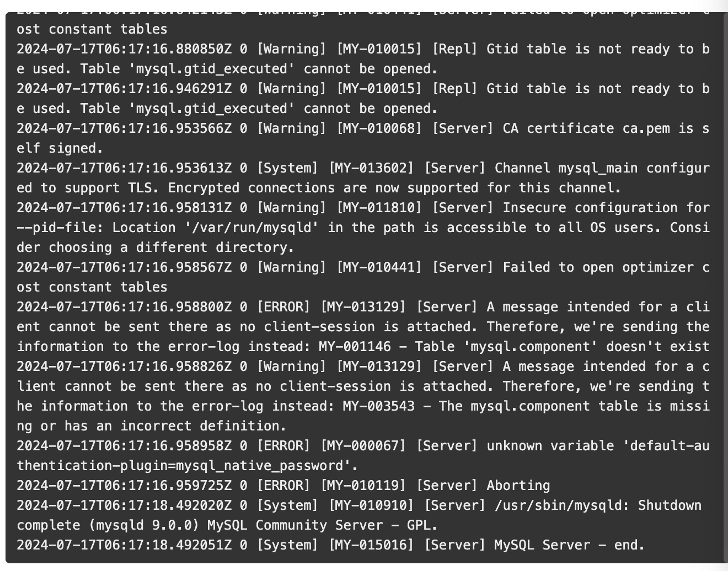
Task: Click the 'unknown variable' MY-000067 error line
Action: (363, 456)
